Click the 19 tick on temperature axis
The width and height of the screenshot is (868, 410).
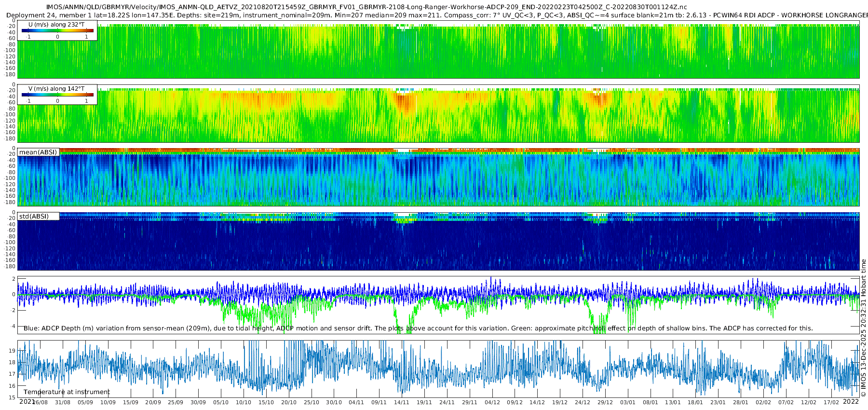13,351
